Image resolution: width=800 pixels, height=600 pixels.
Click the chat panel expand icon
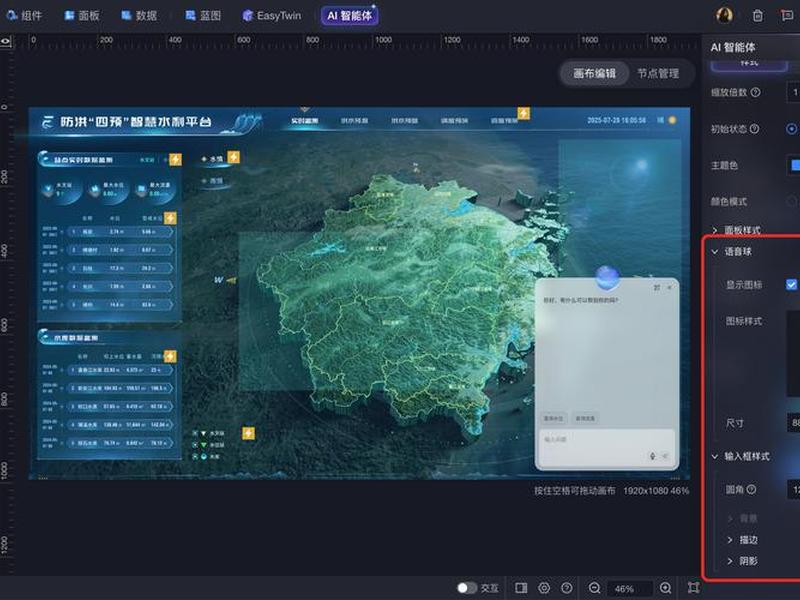[657, 288]
